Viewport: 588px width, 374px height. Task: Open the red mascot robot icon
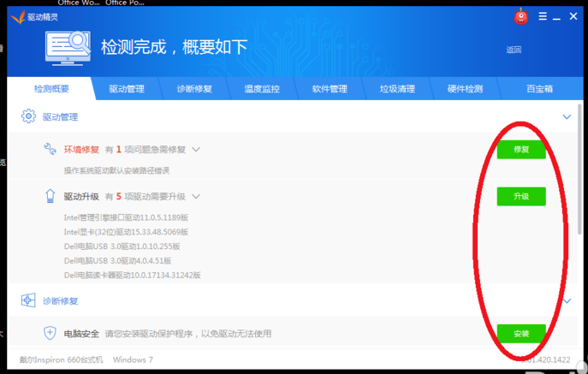click(x=521, y=17)
